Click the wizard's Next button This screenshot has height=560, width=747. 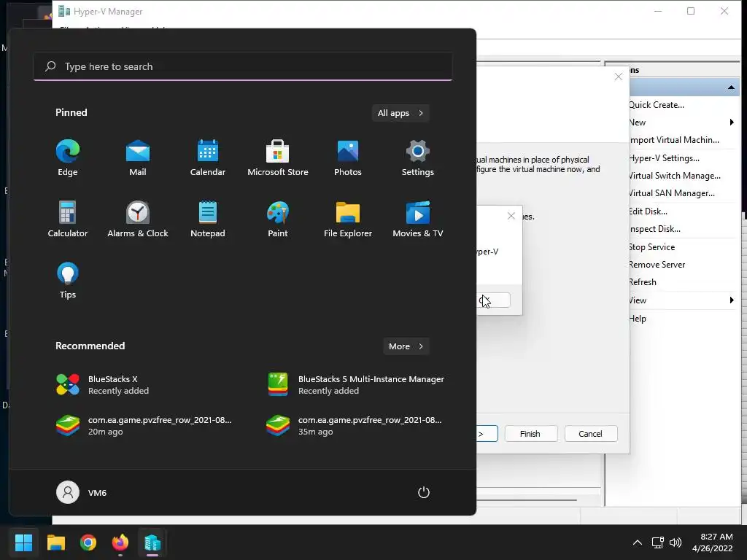[487, 434]
